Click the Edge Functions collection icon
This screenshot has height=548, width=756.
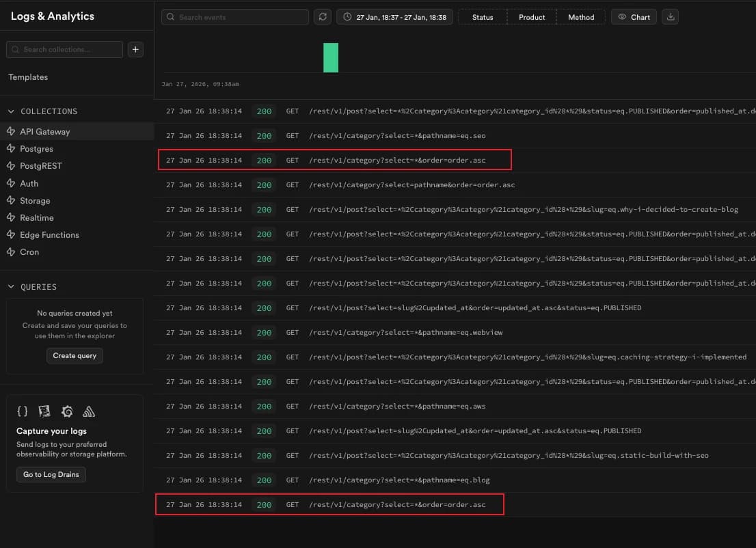pyautogui.click(x=11, y=235)
